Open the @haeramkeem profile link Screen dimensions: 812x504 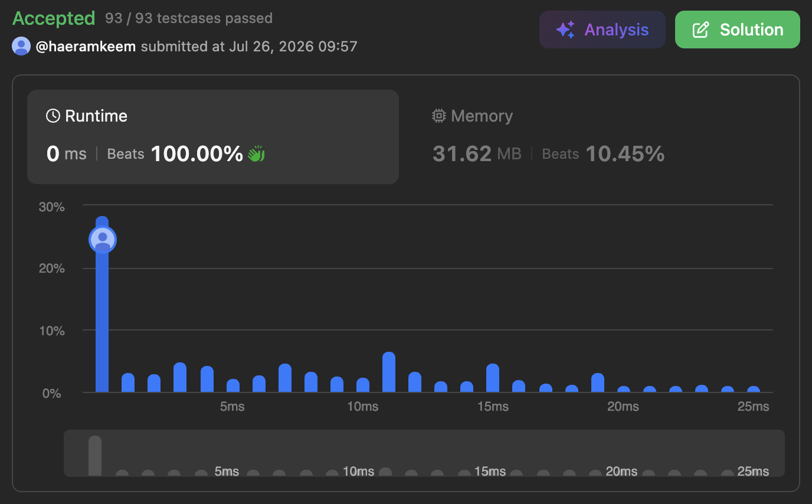[x=86, y=47]
